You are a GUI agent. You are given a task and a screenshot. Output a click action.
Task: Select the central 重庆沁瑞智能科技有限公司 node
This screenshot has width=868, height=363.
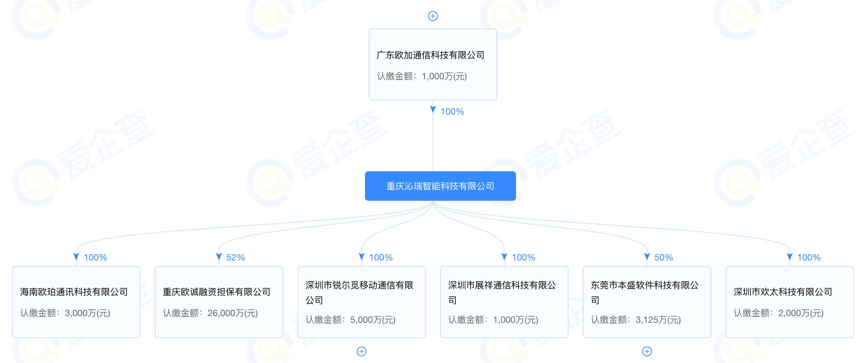tap(440, 186)
